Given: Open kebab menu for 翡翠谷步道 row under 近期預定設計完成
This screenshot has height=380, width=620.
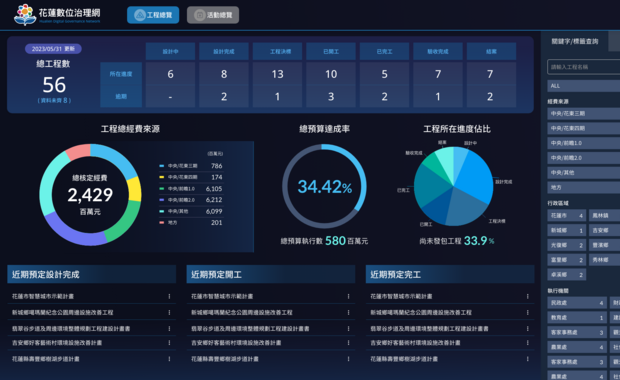Looking at the screenshot, I should (169, 329).
